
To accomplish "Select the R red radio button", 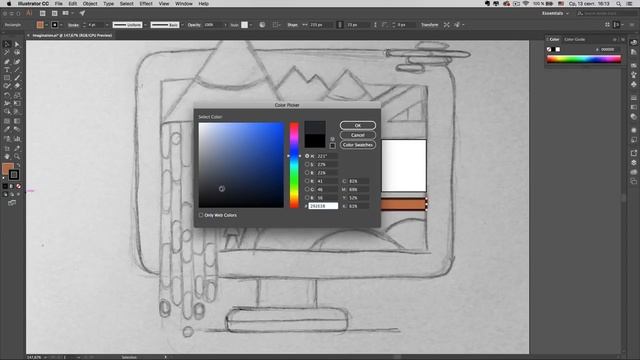I will [307, 181].
